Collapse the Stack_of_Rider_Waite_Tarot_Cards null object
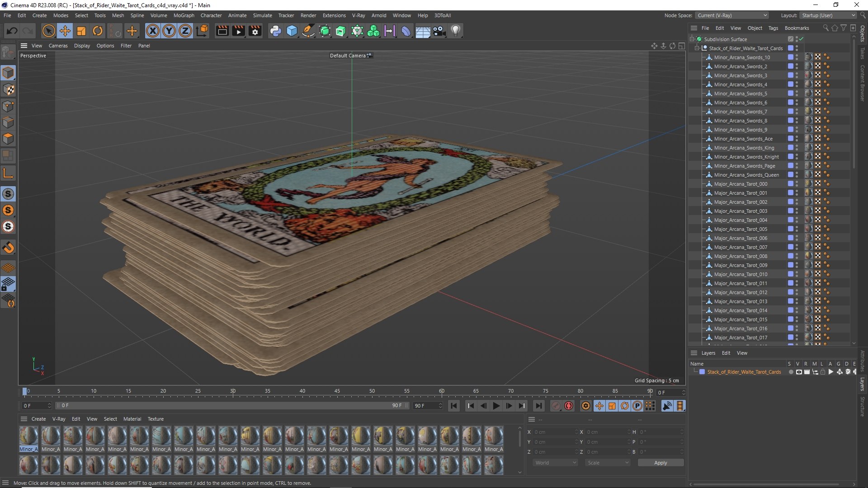The height and width of the screenshot is (488, 868). (697, 48)
